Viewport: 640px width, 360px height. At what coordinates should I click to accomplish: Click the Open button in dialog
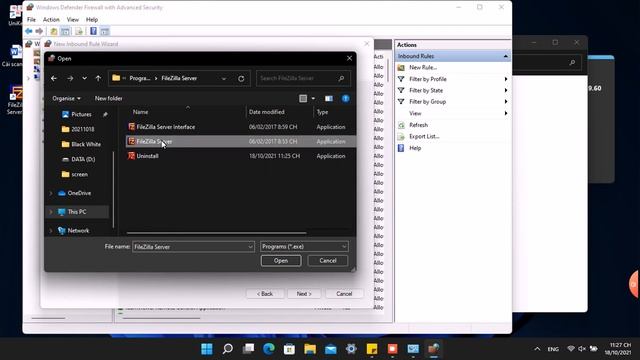point(281,260)
